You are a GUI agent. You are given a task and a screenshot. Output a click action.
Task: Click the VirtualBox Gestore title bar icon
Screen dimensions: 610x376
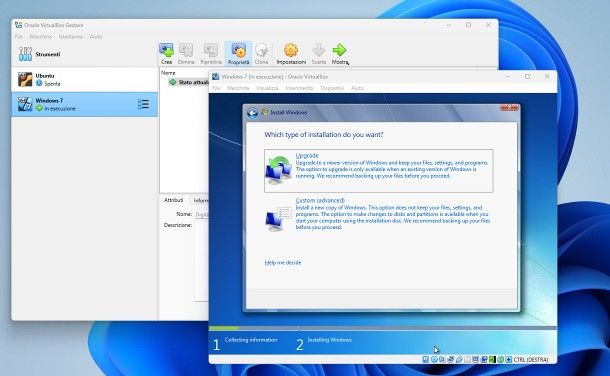point(18,25)
